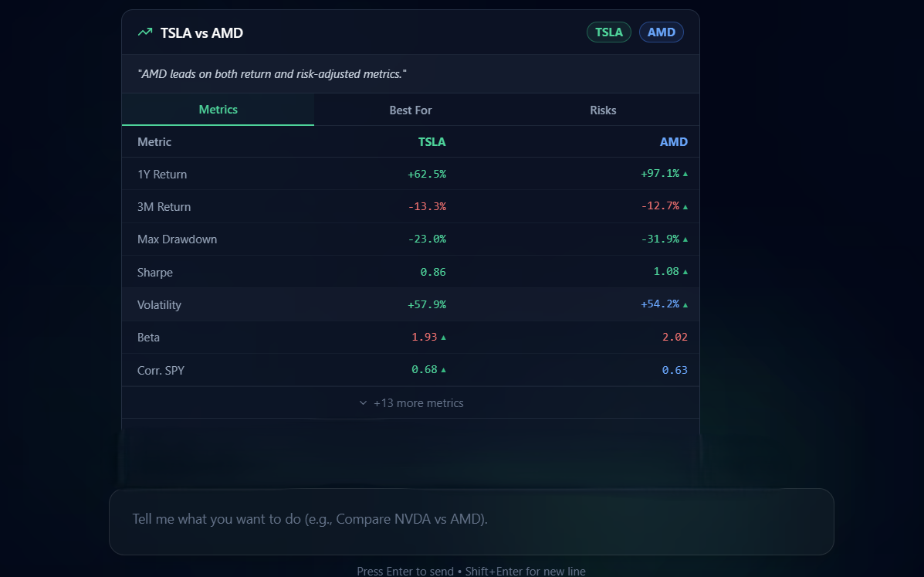Screen dimensions: 924x577
Task: Click the AMD 3M return value -12.7%
Action: coord(660,205)
